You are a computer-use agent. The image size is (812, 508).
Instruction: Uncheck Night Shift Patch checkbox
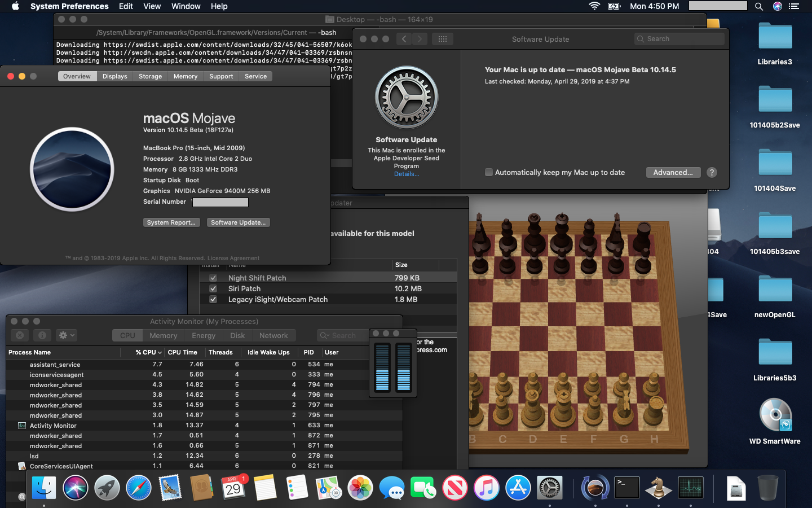pyautogui.click(x=213, y=278)
